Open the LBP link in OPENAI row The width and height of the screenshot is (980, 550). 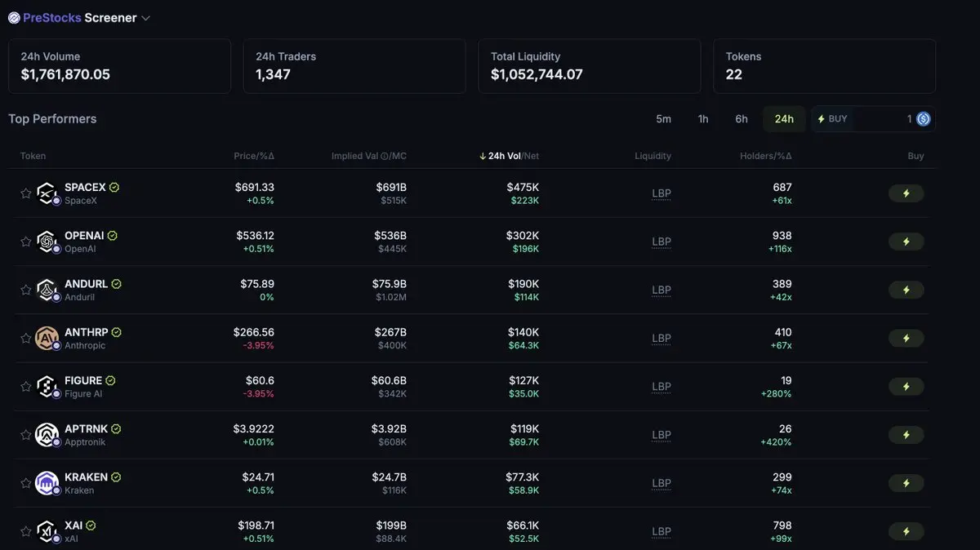point(661,242)
